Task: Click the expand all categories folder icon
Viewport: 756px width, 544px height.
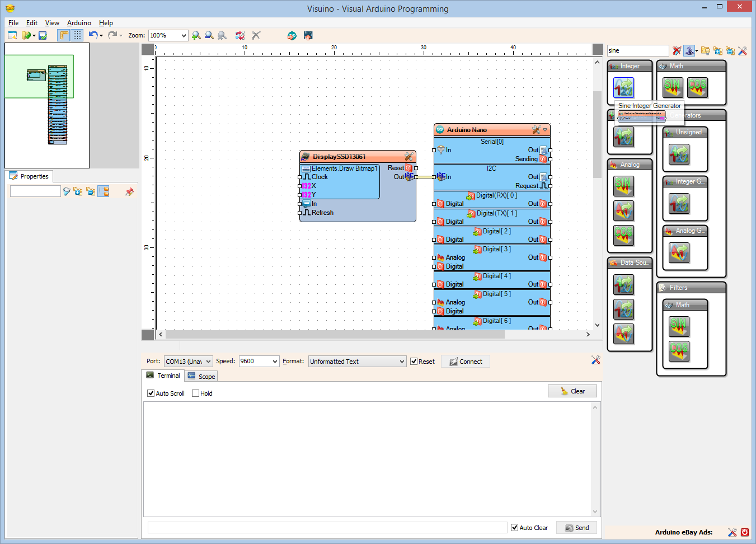Action: click(x=718, y=50)
